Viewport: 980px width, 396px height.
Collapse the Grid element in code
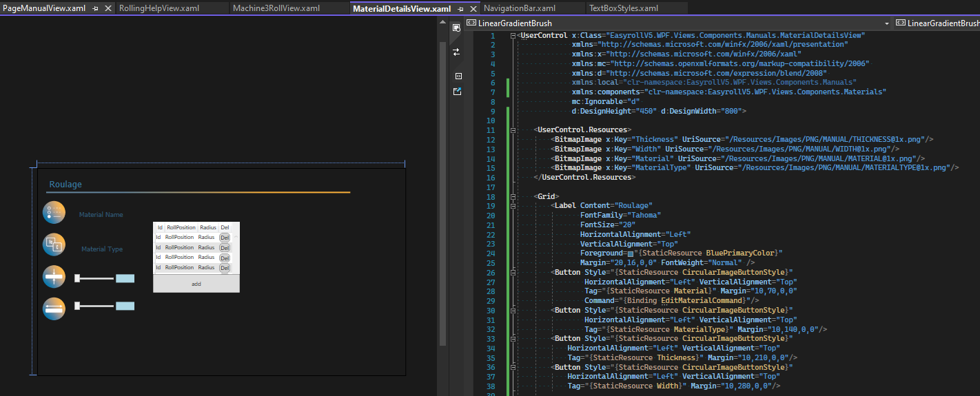513,196
